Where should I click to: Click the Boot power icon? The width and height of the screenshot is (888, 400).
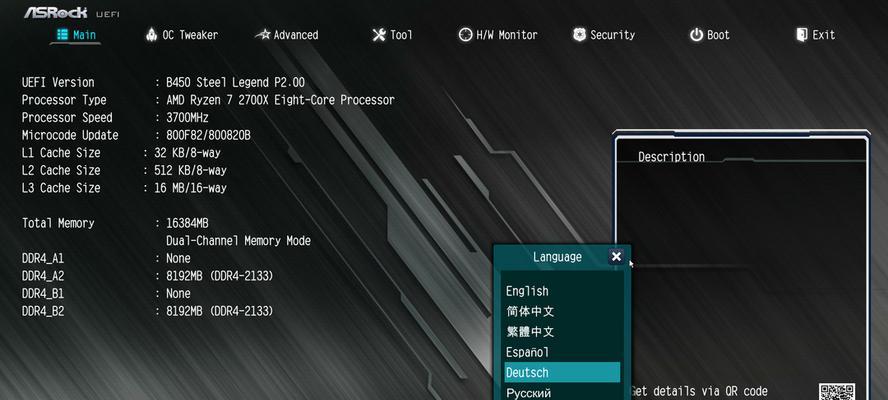[x=696, y=35]
